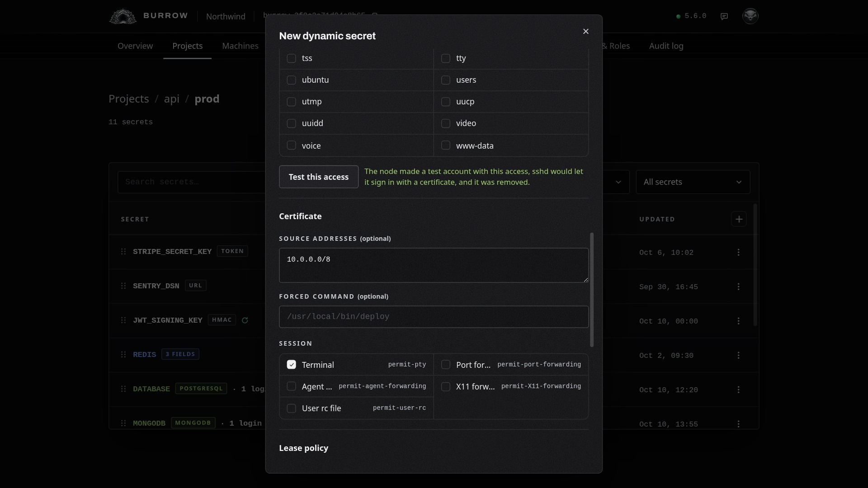Open the All secrets filter dropdown

coord(693,182)
